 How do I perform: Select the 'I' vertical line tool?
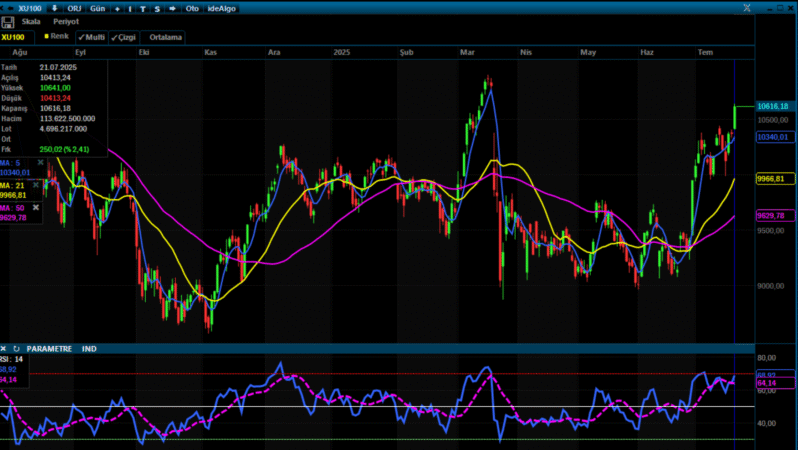[x=130, y=9]
